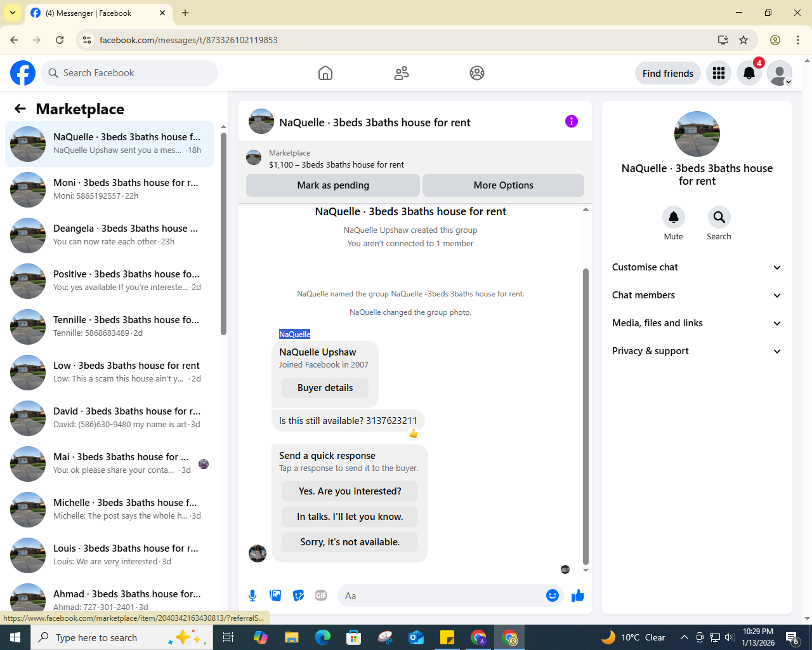Expand the Privacy & support section
The width and height of the screenshot is (812, 650).
pyautogui.click(x=697, y=351)
